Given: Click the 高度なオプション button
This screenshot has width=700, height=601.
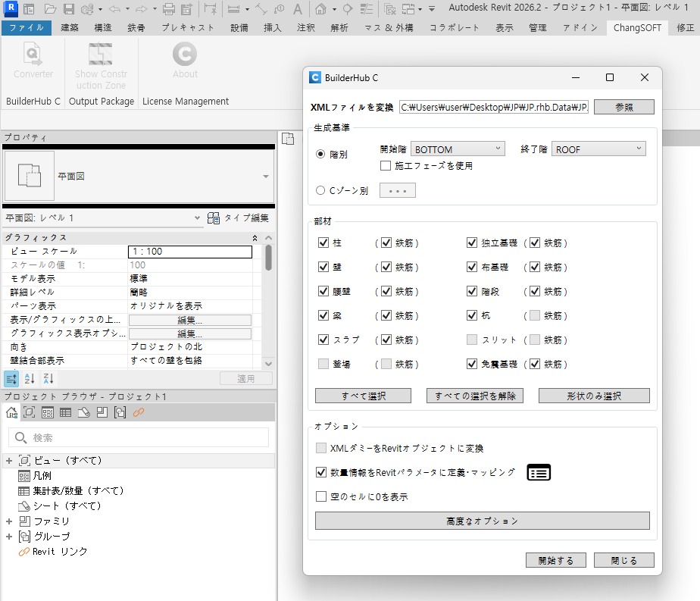Looking at the screenshot, I should (x=483, y=521).
